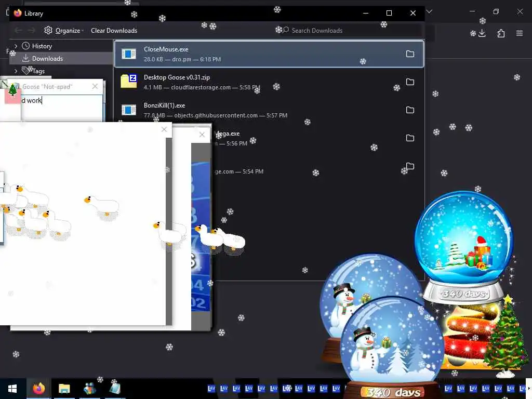Click the front window's gray vertical scrollbar
Image resolution: width=532 pixels, height=399 pixels.
point(169,231)
